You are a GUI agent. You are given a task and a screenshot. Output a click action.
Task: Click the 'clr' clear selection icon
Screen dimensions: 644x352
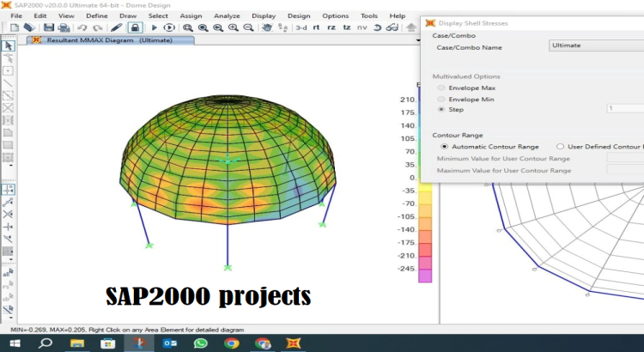point(9,297)
